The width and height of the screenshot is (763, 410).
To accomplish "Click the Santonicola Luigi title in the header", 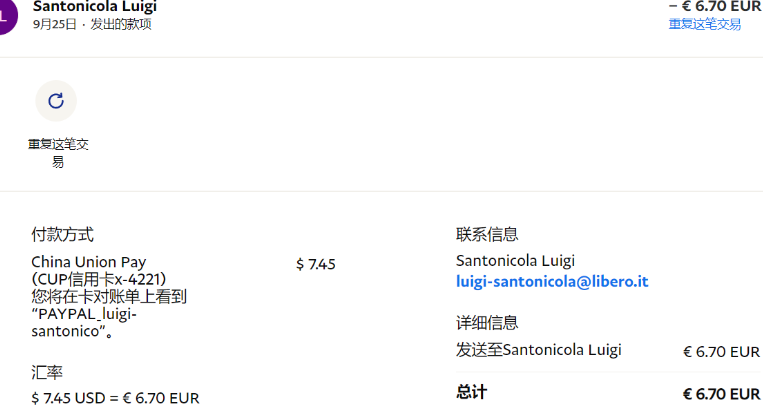I will (x=95, y=6).
